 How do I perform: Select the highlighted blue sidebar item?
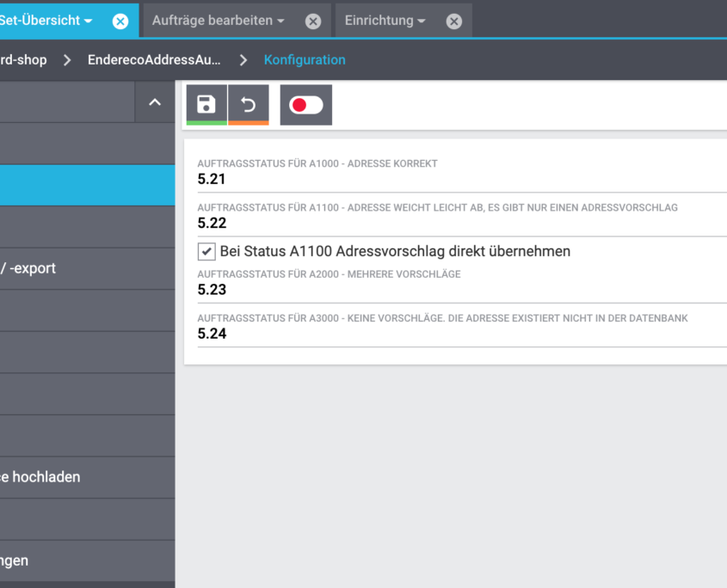click(87, 186)
